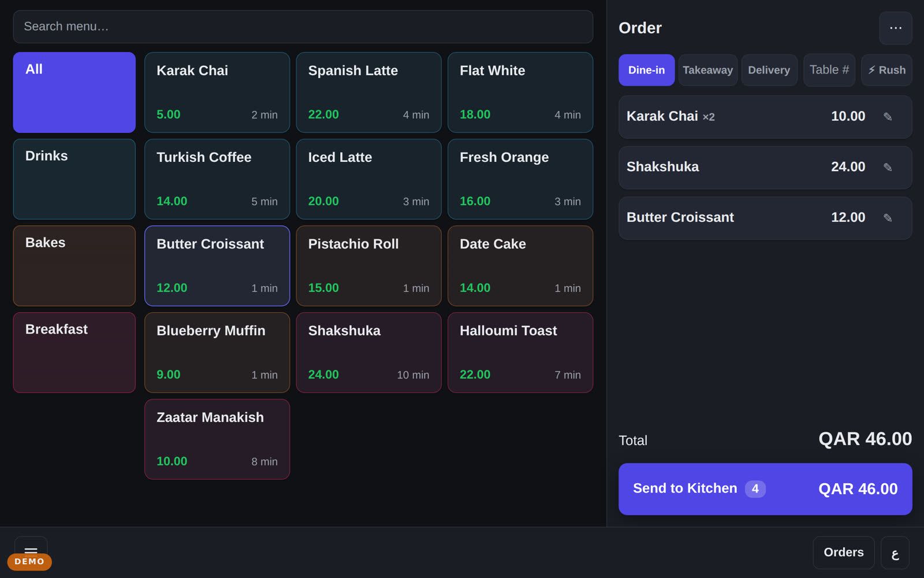Add Zaatar Manakish to the order
Image resolution: width=924 pixels, height=578 pixels.
tap(217, 439)
